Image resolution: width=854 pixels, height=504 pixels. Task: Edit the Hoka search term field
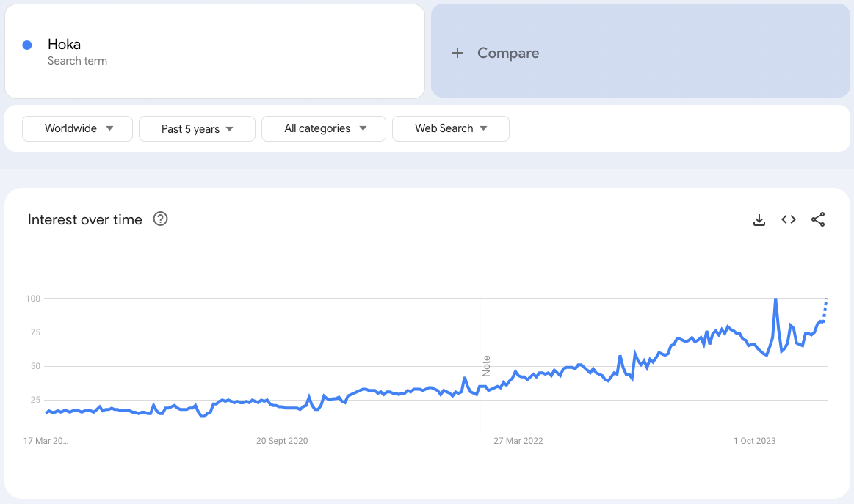(x=65, y=44)
